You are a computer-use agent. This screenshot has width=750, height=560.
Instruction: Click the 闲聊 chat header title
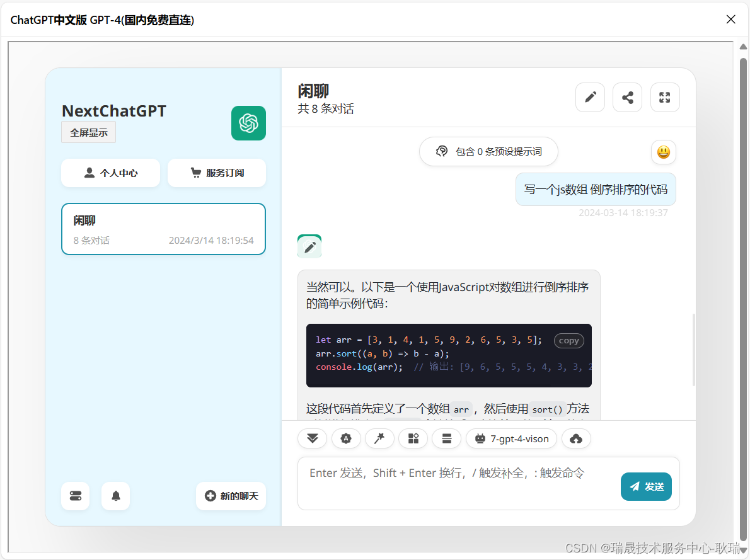tap(313, 91)
